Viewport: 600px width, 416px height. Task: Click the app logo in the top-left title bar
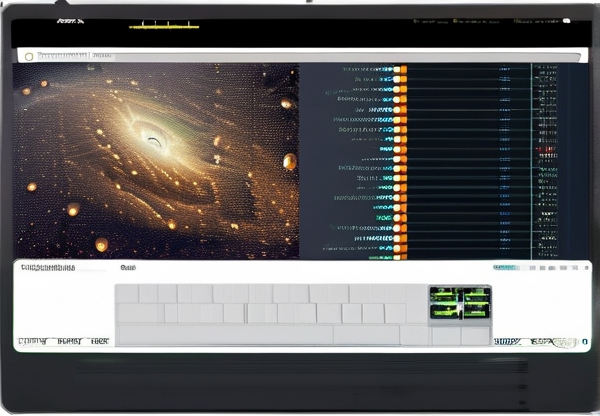pos(70,19)
